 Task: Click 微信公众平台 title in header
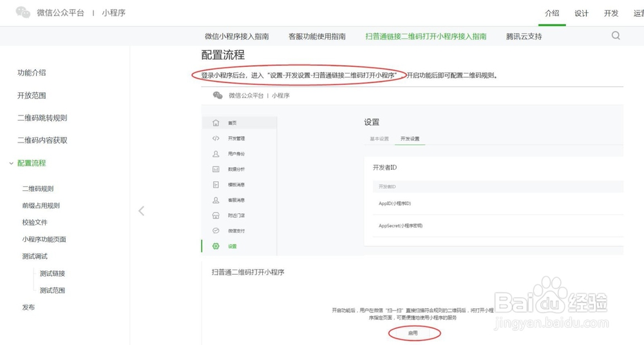point(61,13)
